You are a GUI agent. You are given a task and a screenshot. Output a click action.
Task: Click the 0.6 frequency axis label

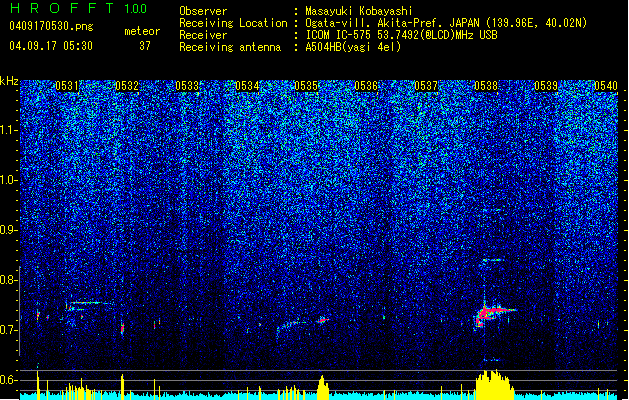[x=9, y=380]
